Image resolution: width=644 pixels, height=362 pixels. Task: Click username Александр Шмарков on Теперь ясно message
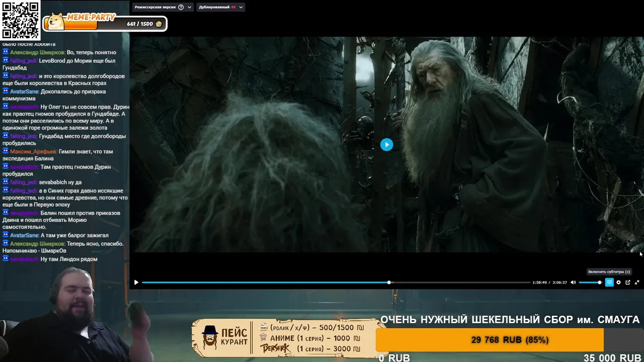[37, 244]
